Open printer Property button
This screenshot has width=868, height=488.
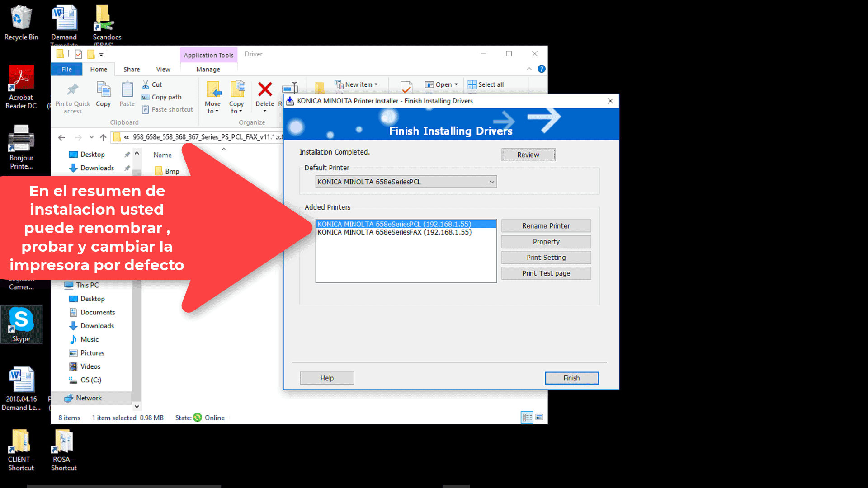[x=546, y=242]
